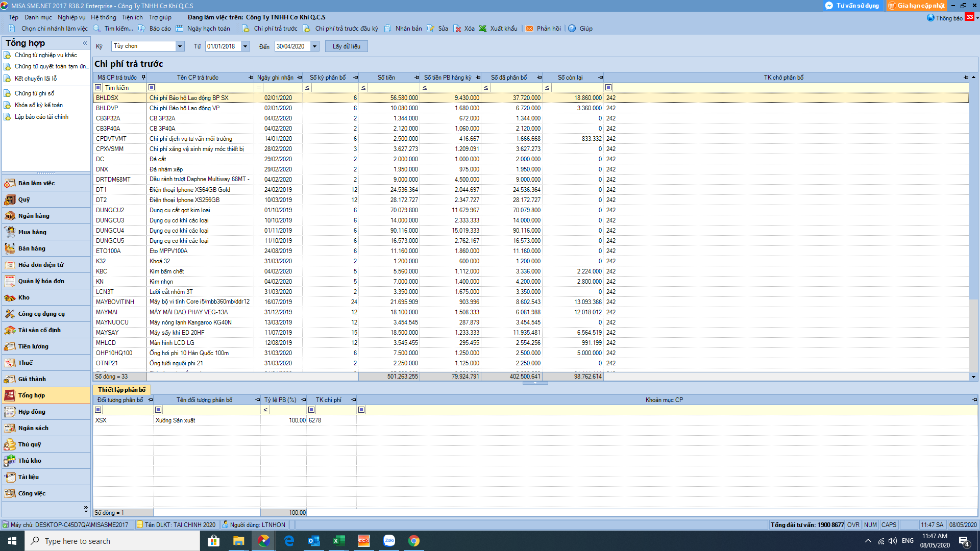Screen dimensions: 980x551
Task: Toggle filter box in TK chờ phân bổ column
Action: pyautogui.click(x=608, y=88)
